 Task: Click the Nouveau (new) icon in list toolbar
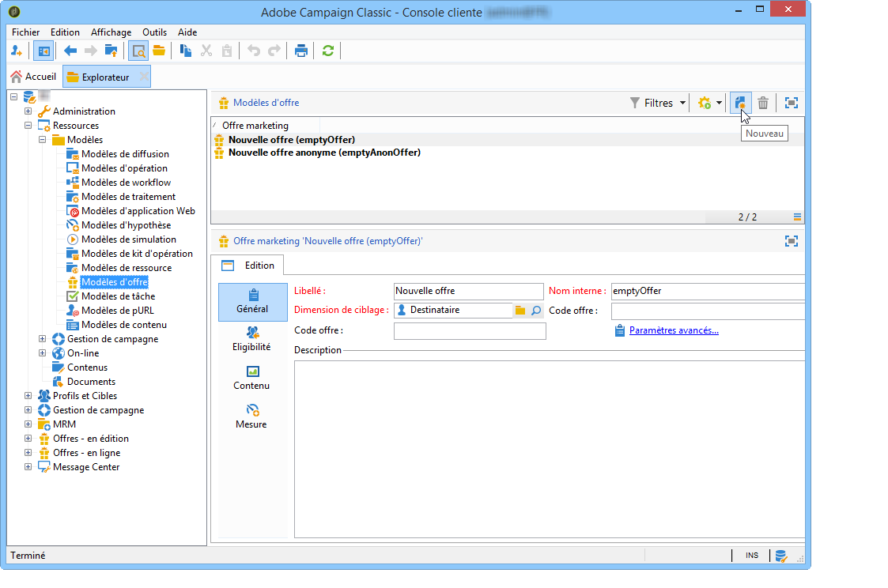pos(740,103)
